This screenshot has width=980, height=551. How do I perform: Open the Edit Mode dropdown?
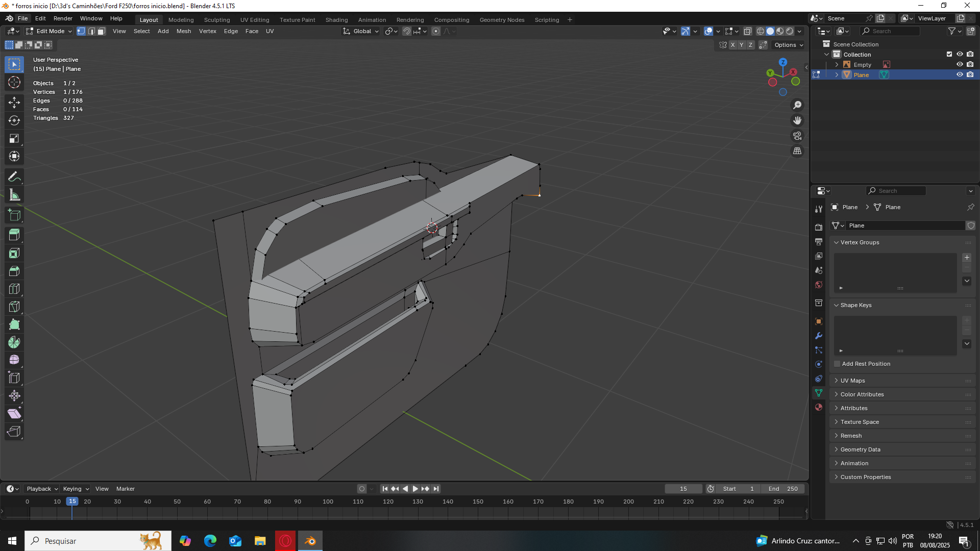50,31
